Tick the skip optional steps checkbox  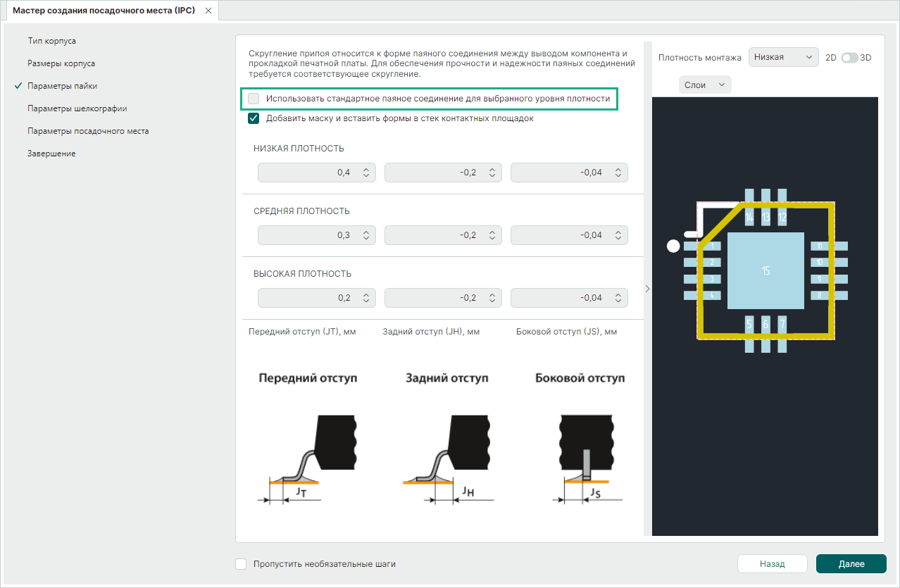(x=242, y=564)
